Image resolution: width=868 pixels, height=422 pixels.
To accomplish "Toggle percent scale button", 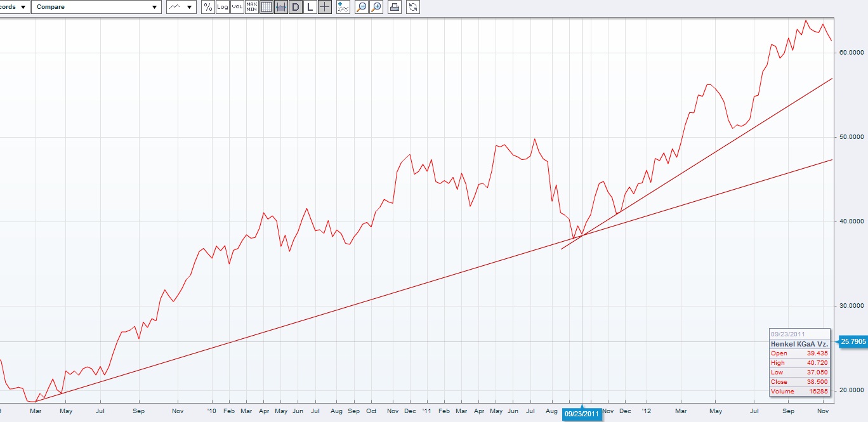I will click(x=207, y=7).
